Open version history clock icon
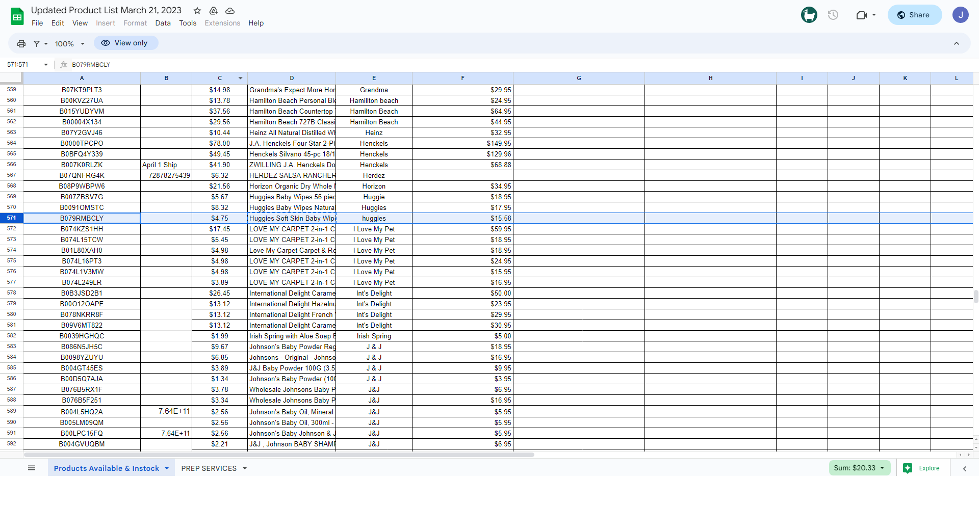 point(833,15)
